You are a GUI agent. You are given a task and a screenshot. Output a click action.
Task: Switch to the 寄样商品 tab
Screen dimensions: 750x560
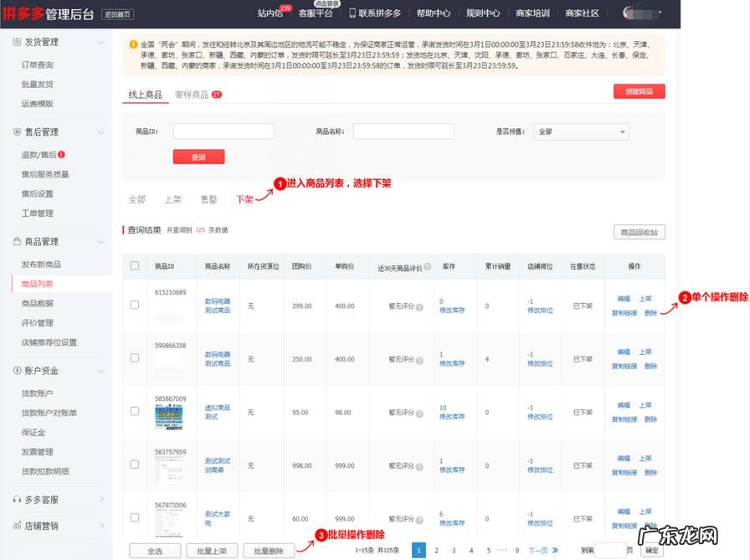191,95
